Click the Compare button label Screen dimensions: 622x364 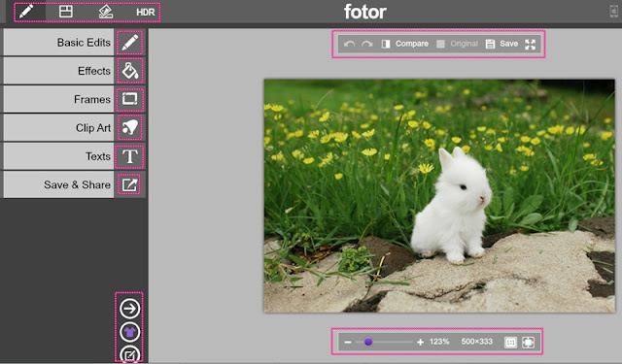tap(412, 44)
